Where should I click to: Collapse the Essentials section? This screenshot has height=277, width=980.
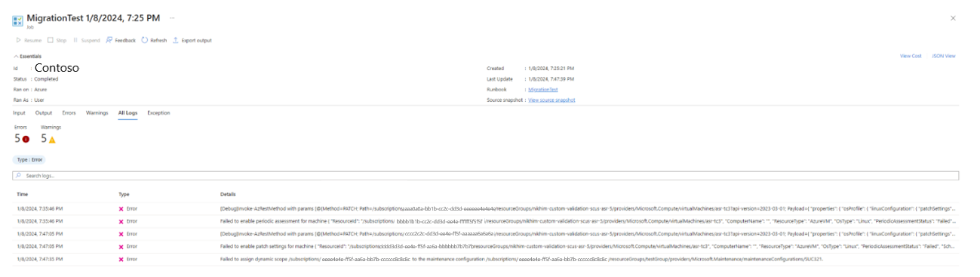[x=27, y=56]
